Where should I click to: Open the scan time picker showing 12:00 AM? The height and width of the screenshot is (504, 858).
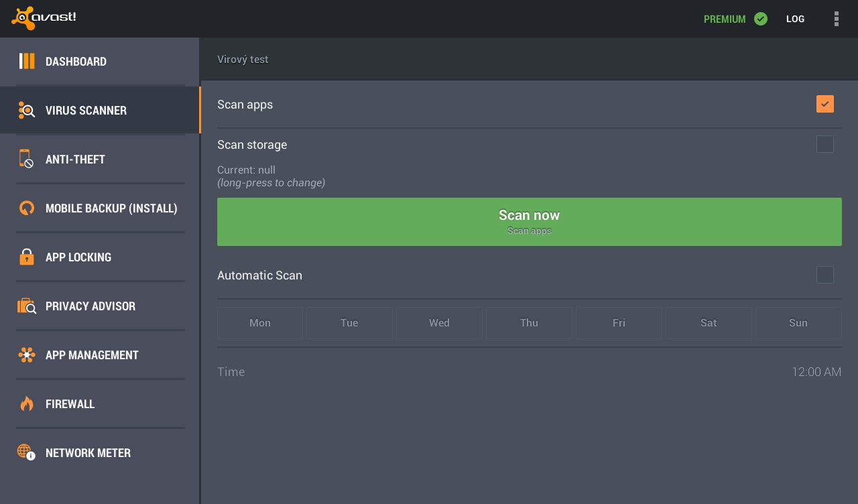(816, 372)
